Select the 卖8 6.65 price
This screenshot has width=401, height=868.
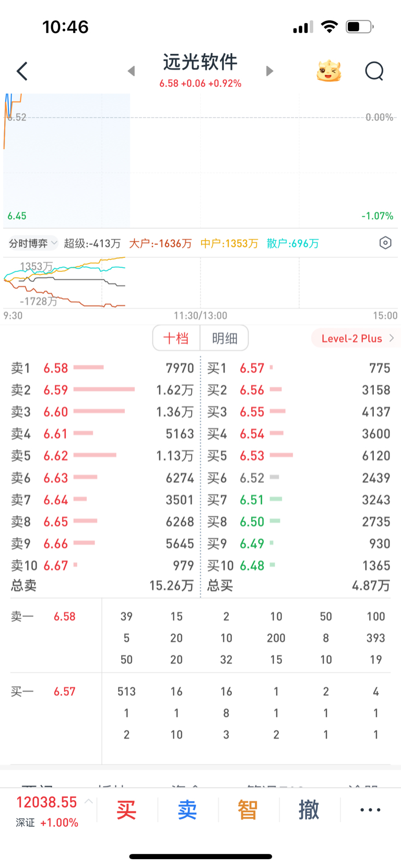tap(56, 521)
